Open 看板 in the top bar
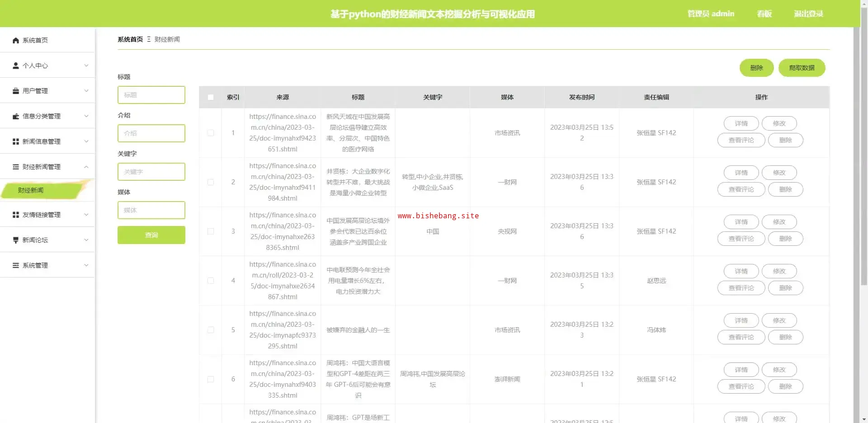Screen dimensions: 868x423 (x=764, y=14)
